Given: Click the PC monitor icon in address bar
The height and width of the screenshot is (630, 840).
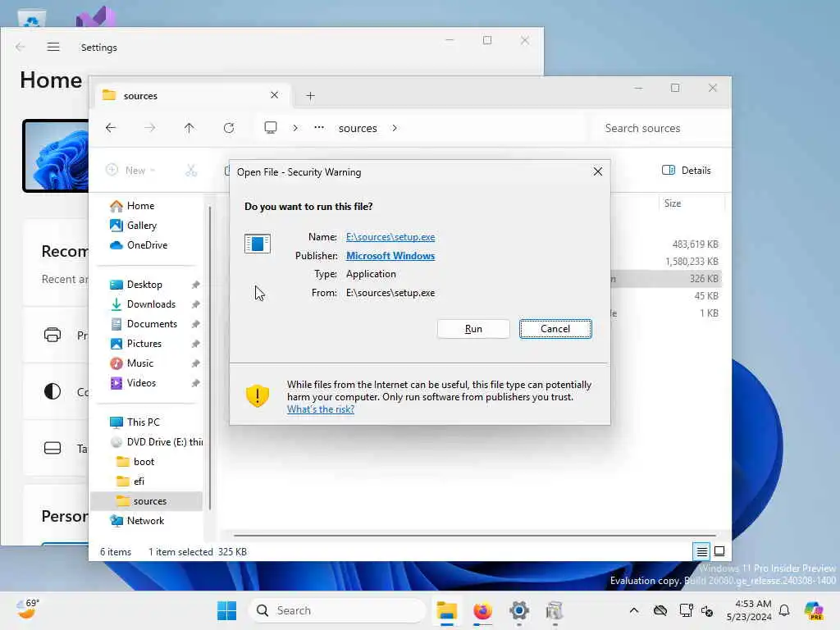Looking at the screenshot, I should click(271, 127).
